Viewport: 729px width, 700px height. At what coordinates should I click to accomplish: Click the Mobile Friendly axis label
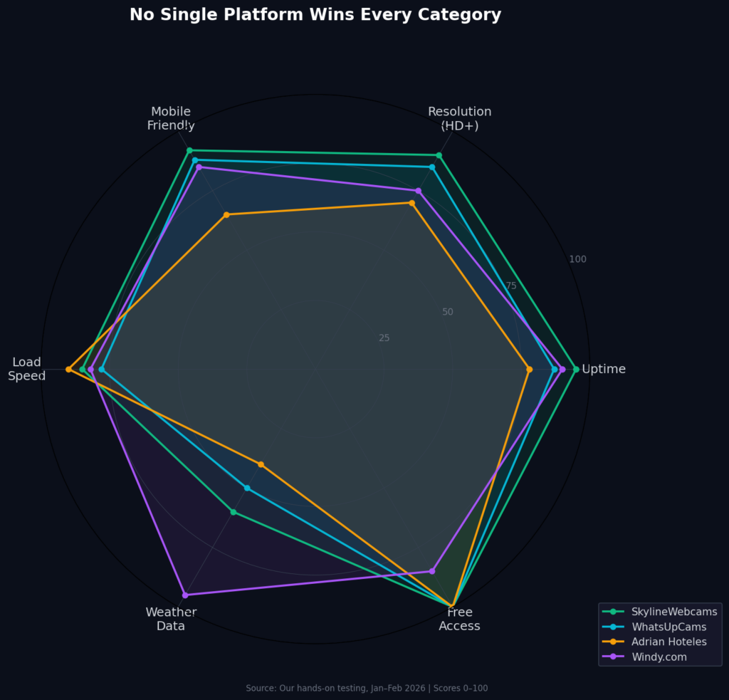[x=171, y=118]
